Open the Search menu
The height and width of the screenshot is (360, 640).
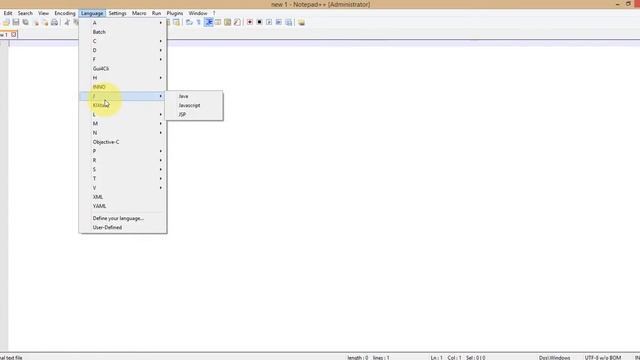coord(25,13)
